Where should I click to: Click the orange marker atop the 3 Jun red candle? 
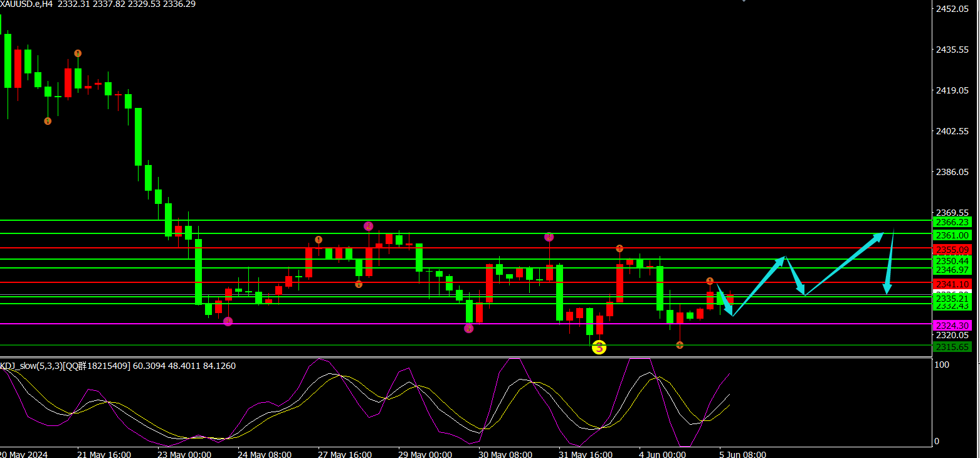click(x=619, y=248)
